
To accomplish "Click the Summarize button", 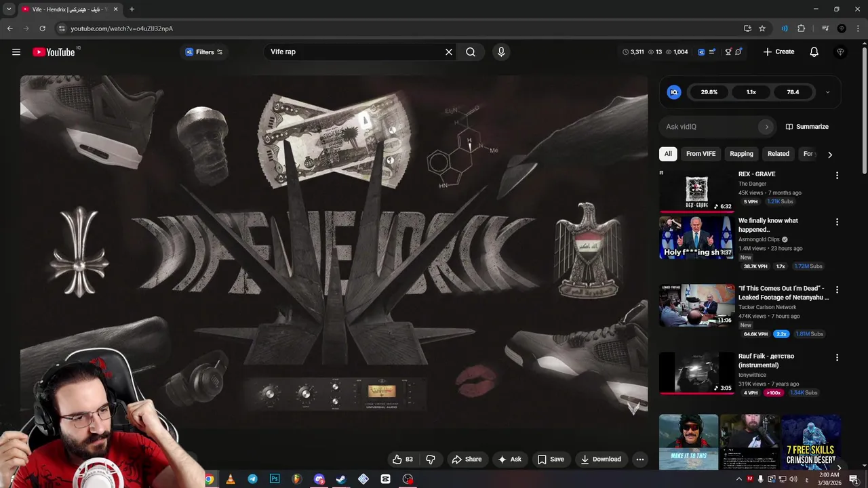I will coord(807,127).
